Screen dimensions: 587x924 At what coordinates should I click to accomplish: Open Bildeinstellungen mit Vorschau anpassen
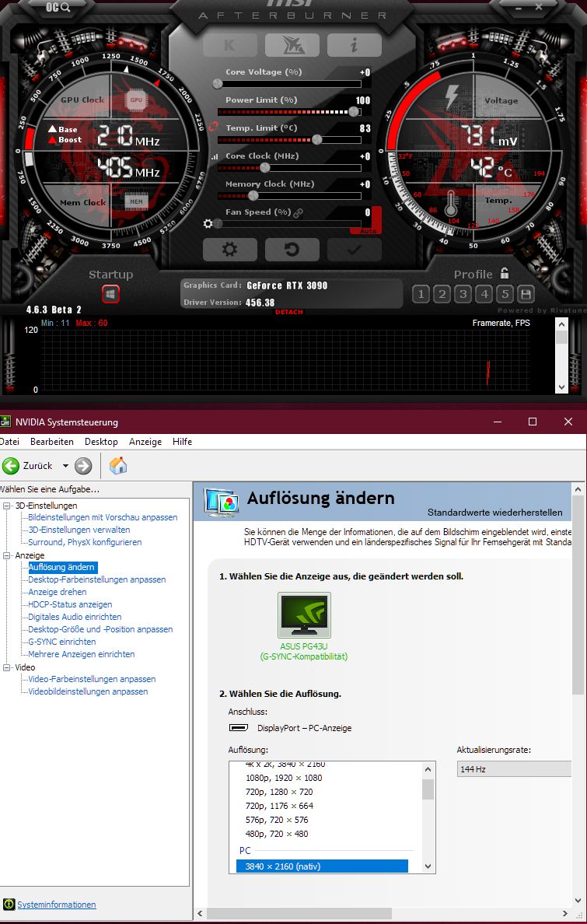(103, 517)
